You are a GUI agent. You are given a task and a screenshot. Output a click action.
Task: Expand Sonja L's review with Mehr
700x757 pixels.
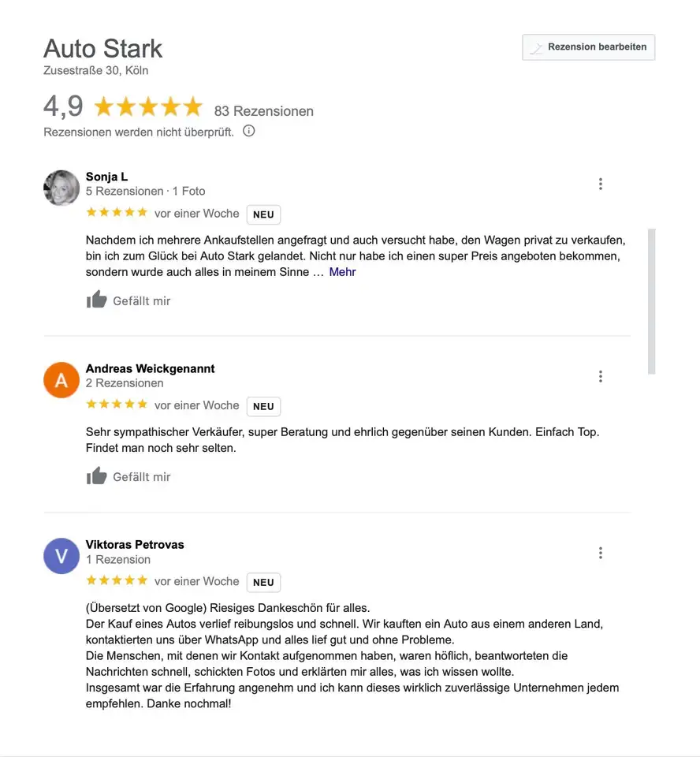(x=342, y=272)
